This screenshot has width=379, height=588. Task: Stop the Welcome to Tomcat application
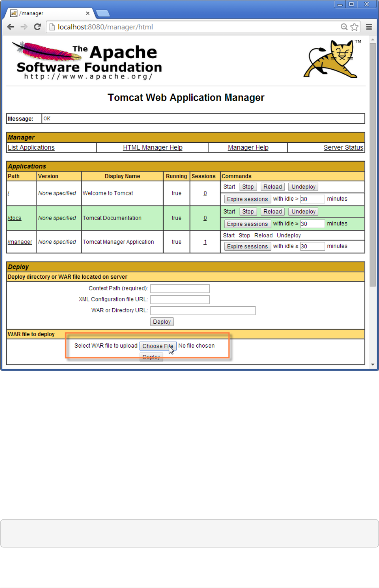pos(248,187)
